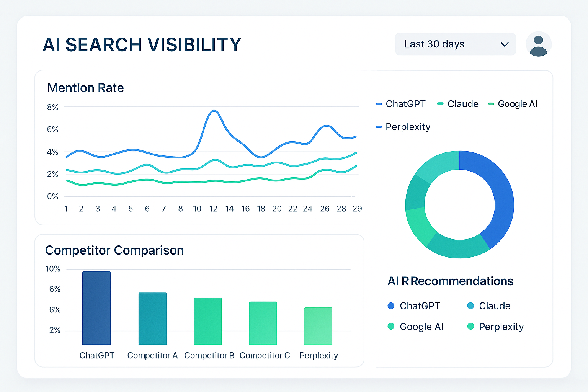The image size is (588, 392).
Task: Select the Claude legend dot under AI Recommendations
Action: 470,305
